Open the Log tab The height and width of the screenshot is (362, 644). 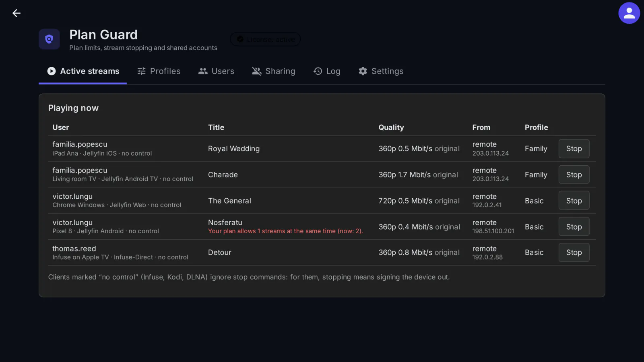[x=327, y=71]
